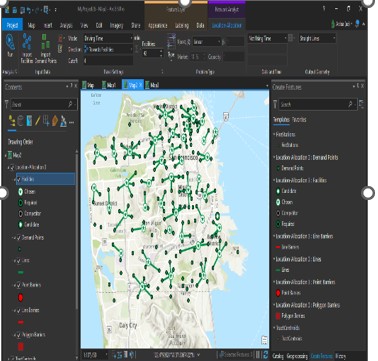Open List By Drawing Order view
This screenshot has width=378, height=361.
click(x=12, y=121)
